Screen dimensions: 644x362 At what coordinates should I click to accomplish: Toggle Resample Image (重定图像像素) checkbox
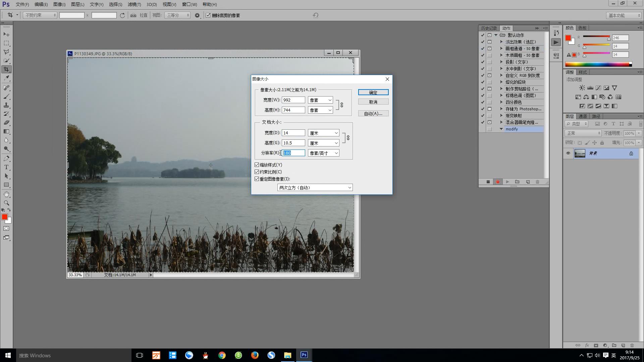[x=257, y=179]
